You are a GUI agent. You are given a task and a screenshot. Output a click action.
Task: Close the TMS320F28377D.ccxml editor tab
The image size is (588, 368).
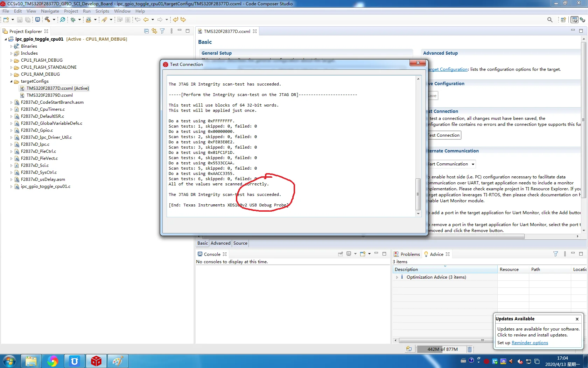[x=255, y=31]
